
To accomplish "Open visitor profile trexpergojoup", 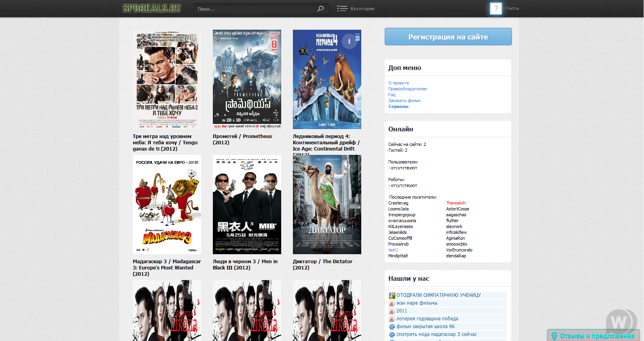I will point(402,215).
